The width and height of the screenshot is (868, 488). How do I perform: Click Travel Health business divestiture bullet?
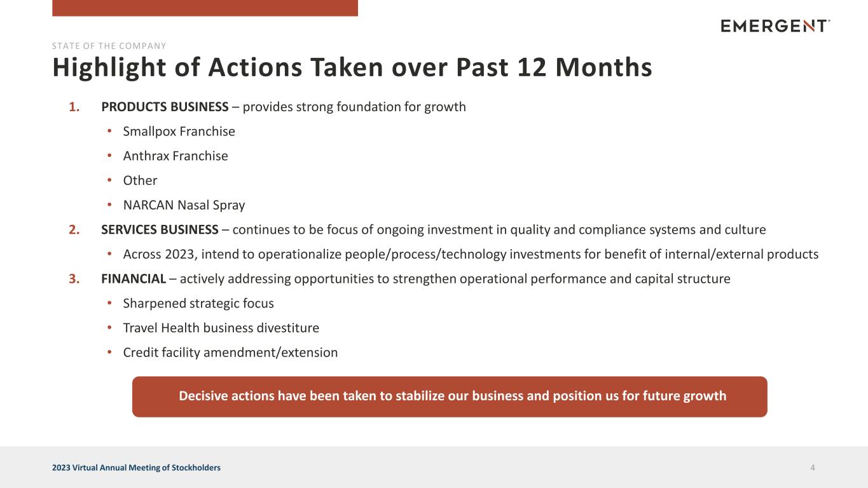tap(221, 328)
